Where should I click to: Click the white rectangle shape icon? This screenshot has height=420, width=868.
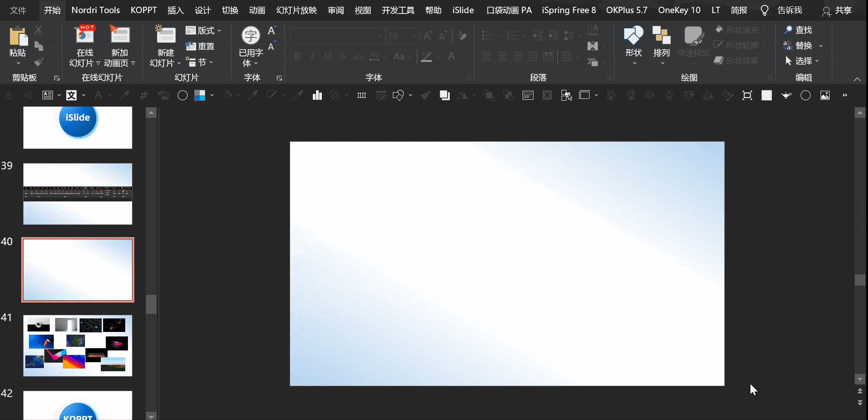[767, 95]
